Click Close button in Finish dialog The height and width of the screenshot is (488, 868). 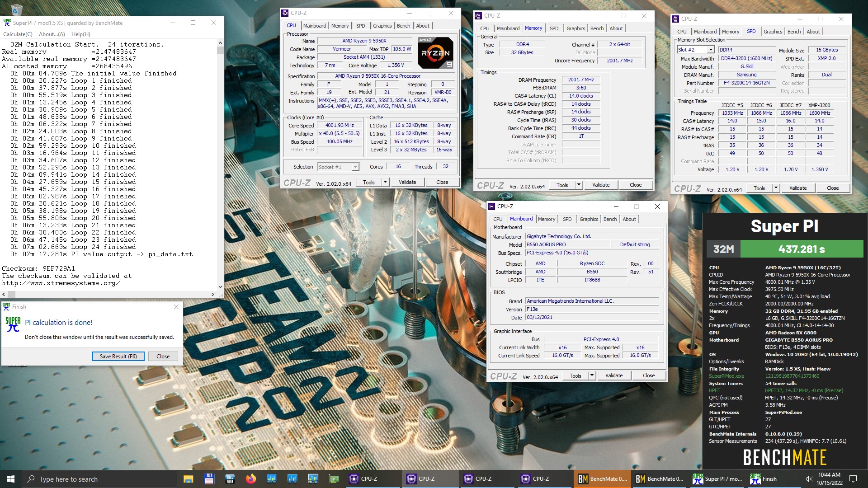pyautogui.click(x=163, y=356)
